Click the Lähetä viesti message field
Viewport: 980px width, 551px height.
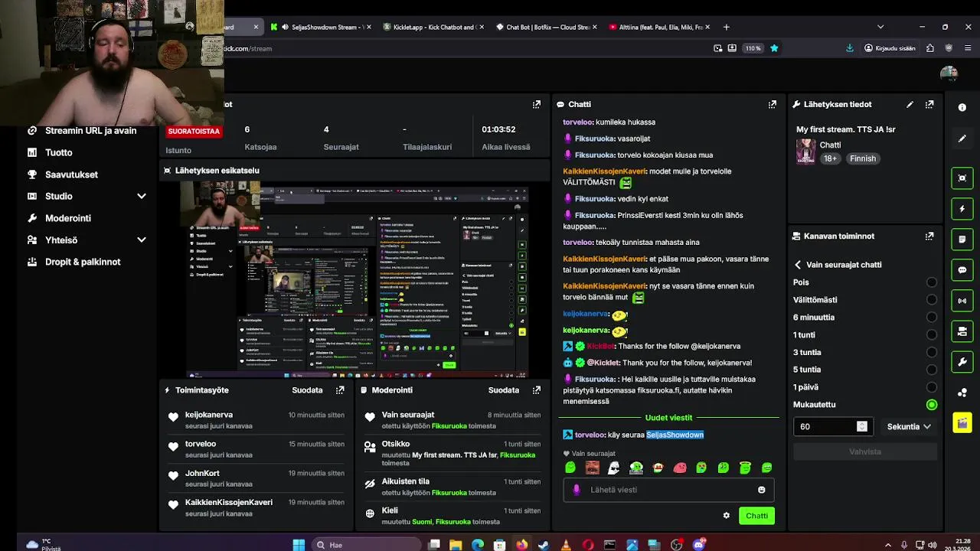click(x=670, y=490)
